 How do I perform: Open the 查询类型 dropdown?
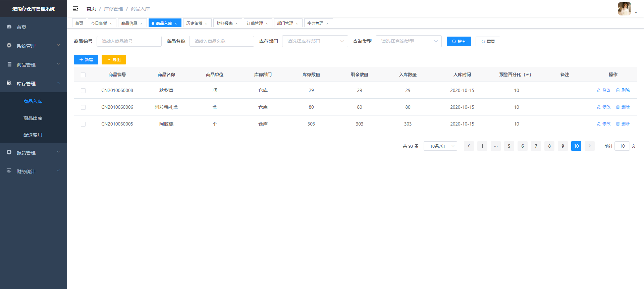pyautogui.click(x=408, y=41)
